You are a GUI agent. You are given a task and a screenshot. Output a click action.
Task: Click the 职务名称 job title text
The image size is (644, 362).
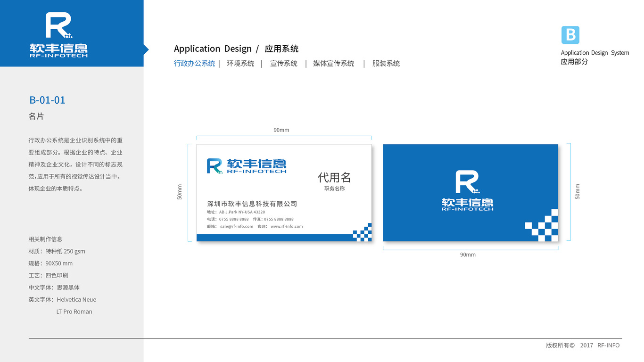click(334, 189)
